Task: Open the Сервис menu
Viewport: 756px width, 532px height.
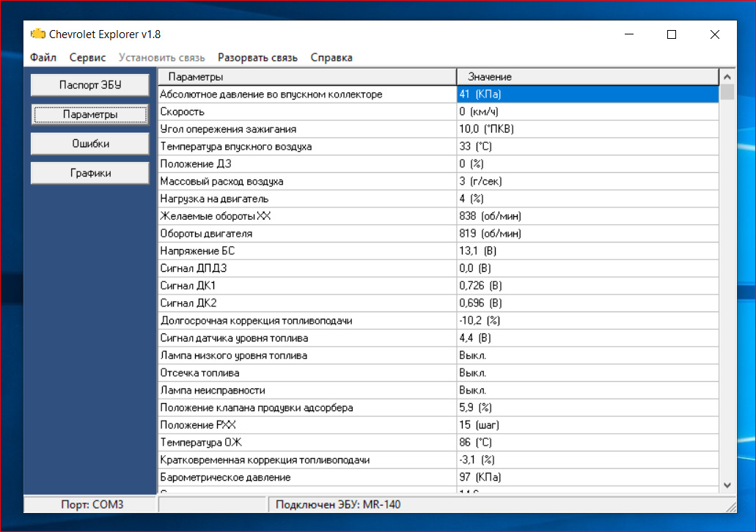Action: pos(87,57)
